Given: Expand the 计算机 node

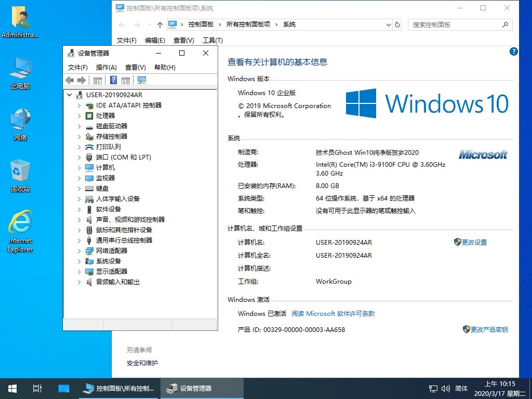Looking at the screenshot, I should 79,168.
